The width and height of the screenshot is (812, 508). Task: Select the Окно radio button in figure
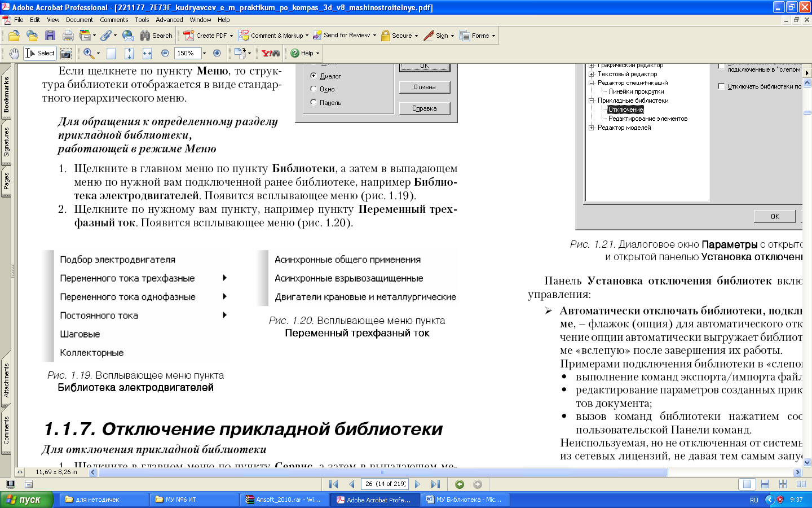[314, 89]
